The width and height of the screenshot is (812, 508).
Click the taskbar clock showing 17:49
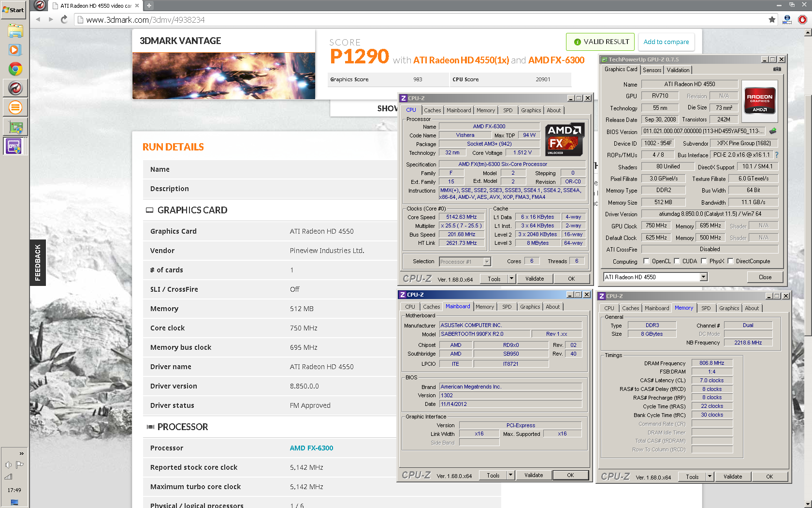click(14, 490)
